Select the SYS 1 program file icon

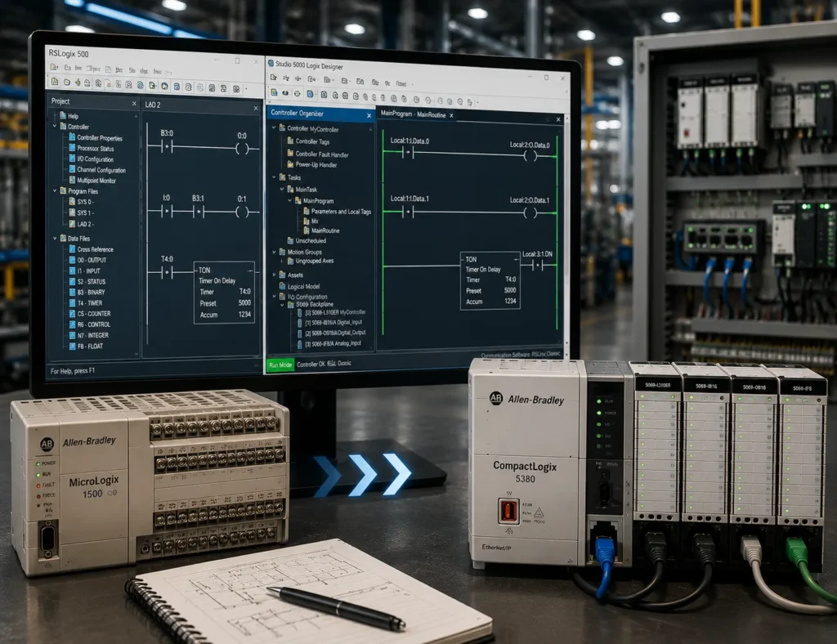[72, 212]
